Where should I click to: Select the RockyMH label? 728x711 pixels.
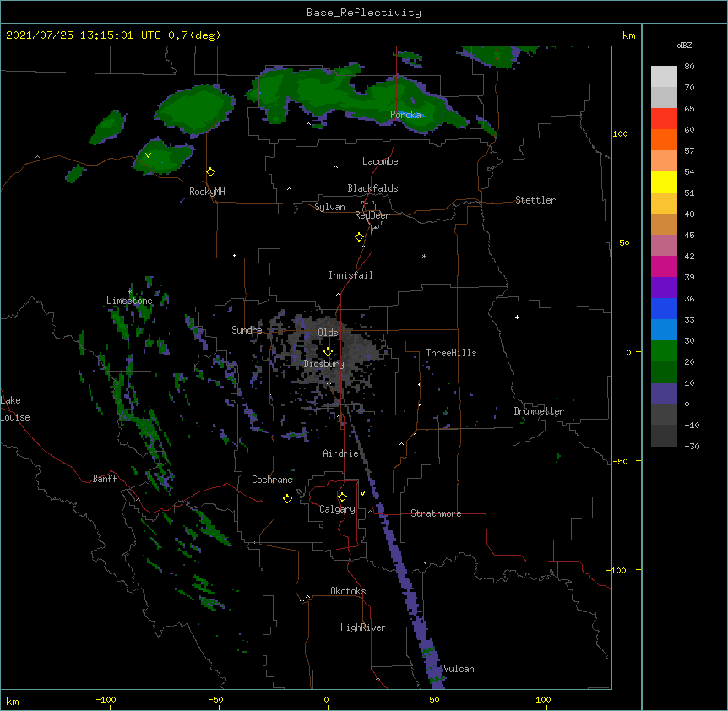[207, 192]
